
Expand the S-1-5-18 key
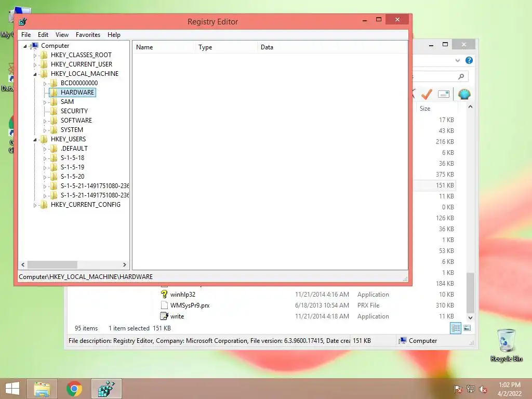[45, 158]
